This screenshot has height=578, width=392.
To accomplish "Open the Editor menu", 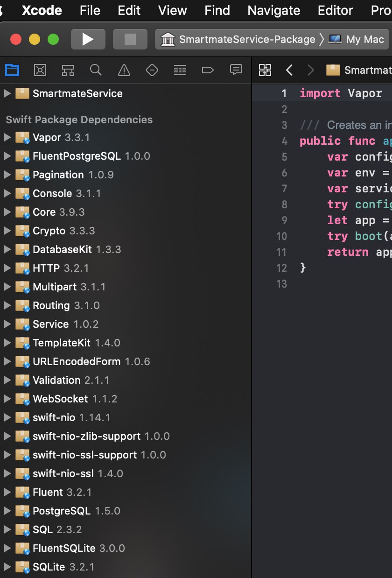I will click(x=335, y=10).
